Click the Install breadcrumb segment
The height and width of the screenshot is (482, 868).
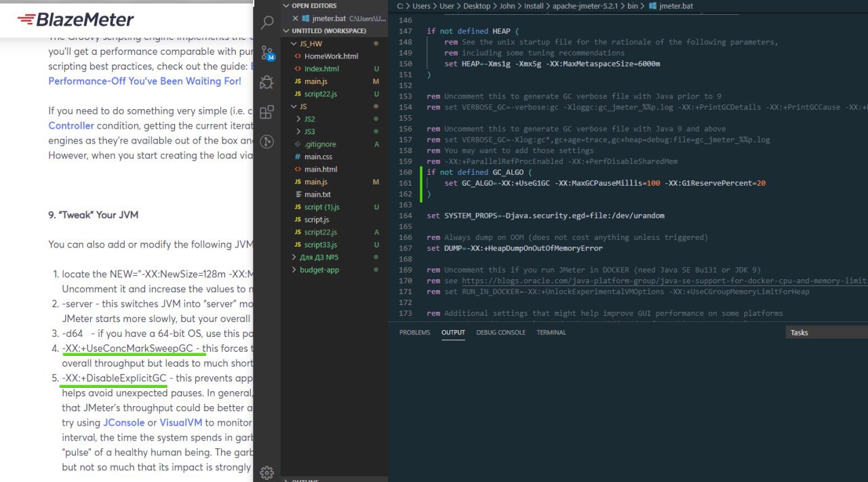[x=535, y=5]
